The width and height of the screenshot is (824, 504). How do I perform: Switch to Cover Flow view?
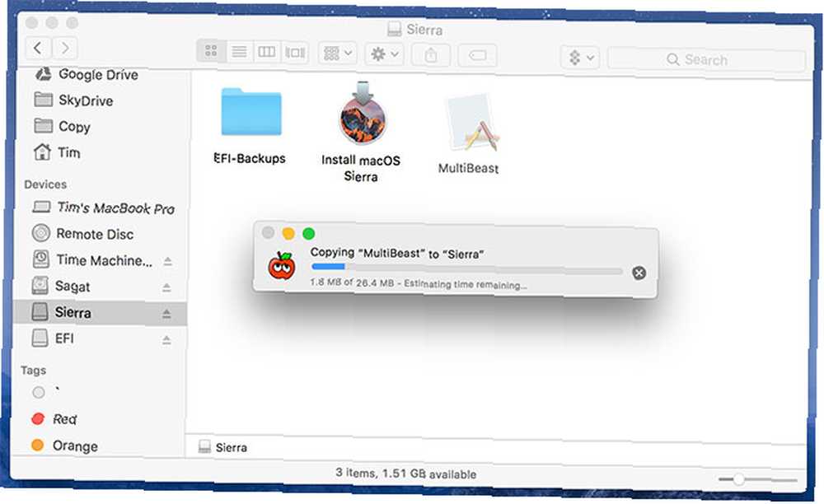pos(295,53)
